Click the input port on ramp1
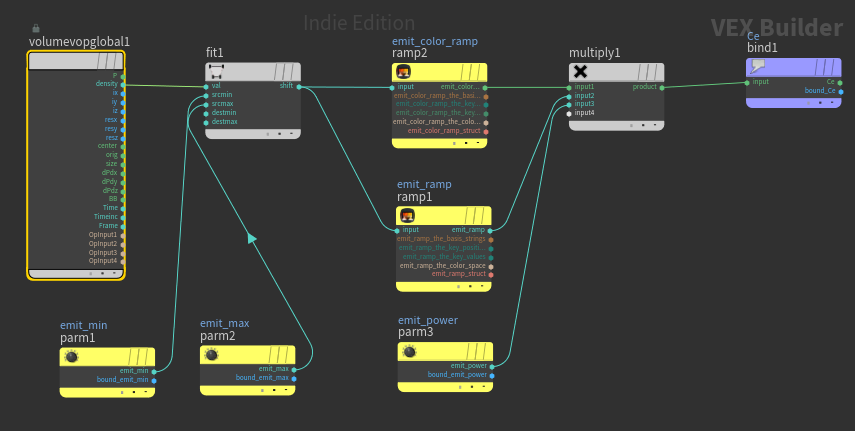Screen dimensions: 855x431 [x=397, y=230]
